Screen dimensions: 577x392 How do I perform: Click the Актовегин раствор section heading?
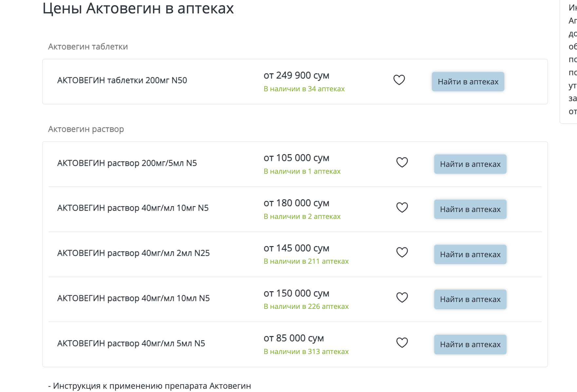(86, 129)
